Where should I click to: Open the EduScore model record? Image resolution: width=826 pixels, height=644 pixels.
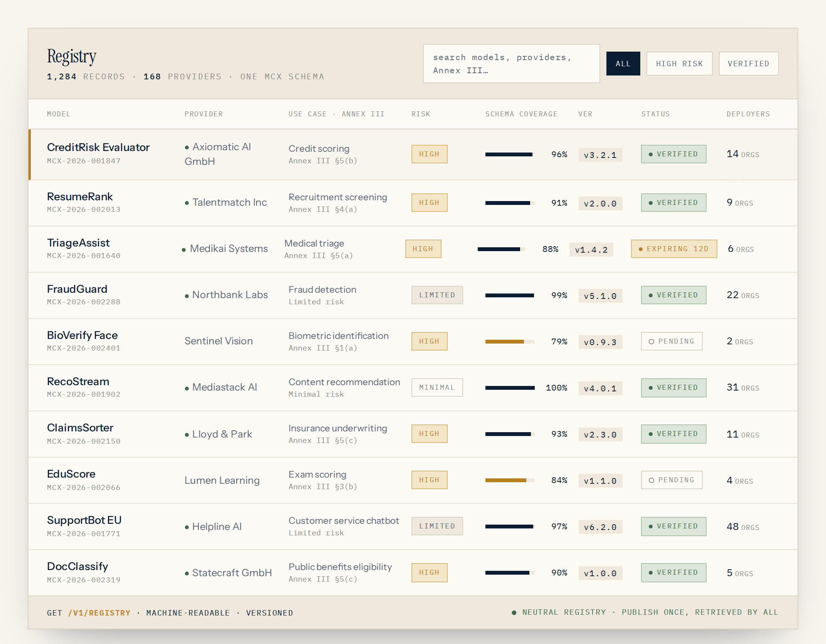pos(71,474)
